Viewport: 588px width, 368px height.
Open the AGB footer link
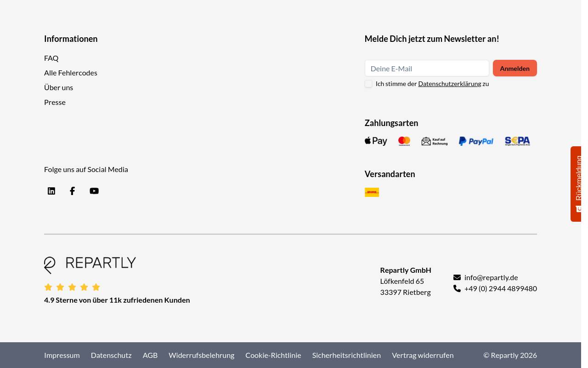(x=150, y=355)
